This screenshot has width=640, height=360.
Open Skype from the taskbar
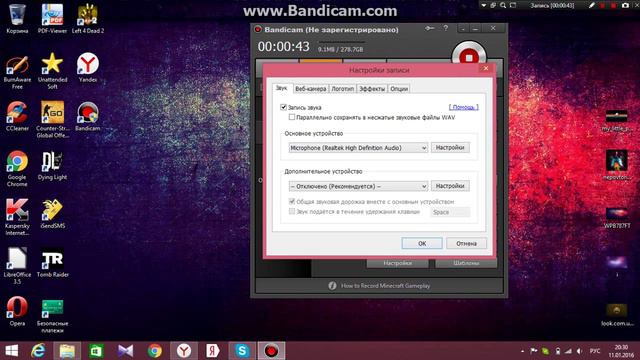pos(242,351)
